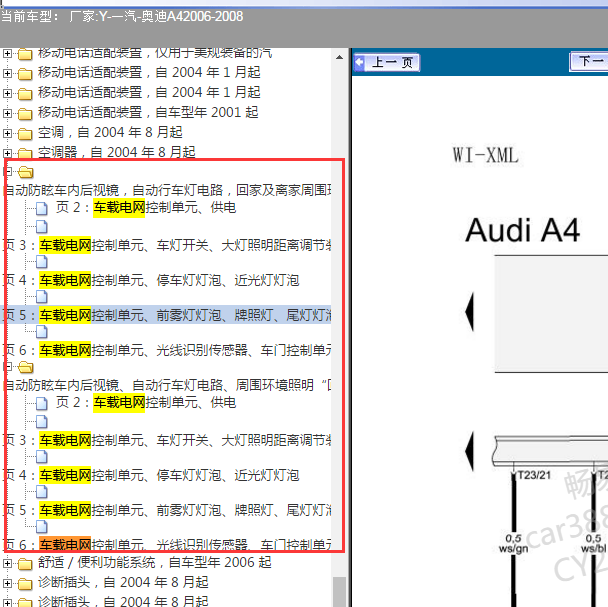Click the Audi A4 diagram title

point(522,230)
